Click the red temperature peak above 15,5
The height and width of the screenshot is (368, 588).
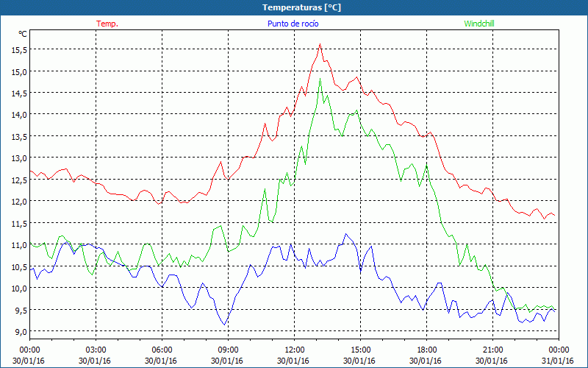[x=320, y=44]
